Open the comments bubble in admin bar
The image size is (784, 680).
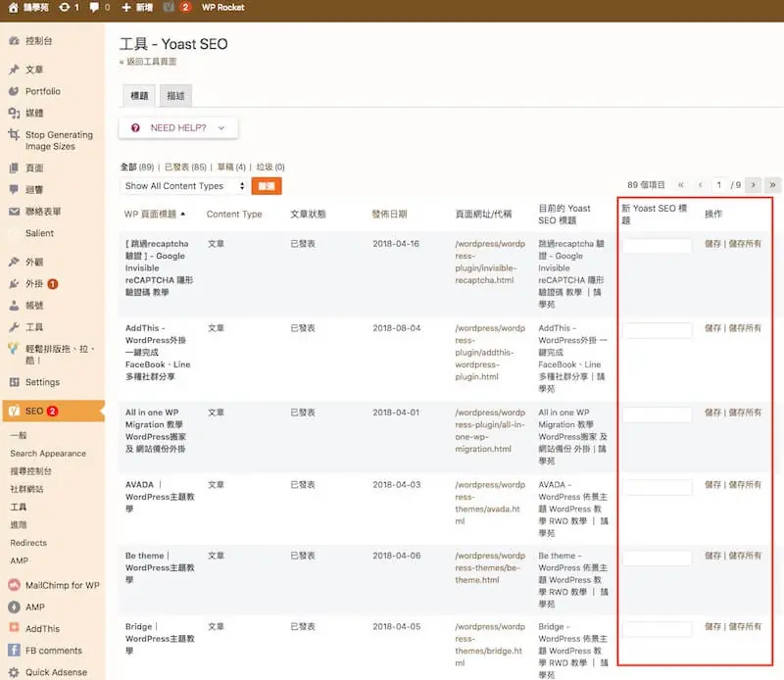pyautogui.click(x=94, y=7)
